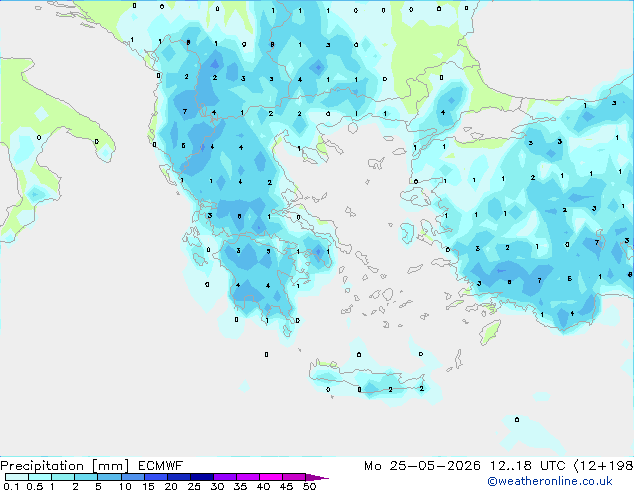The image size is (634, 490).
Task: Click the "35" legend scale label
Action: tap(240, 486)
